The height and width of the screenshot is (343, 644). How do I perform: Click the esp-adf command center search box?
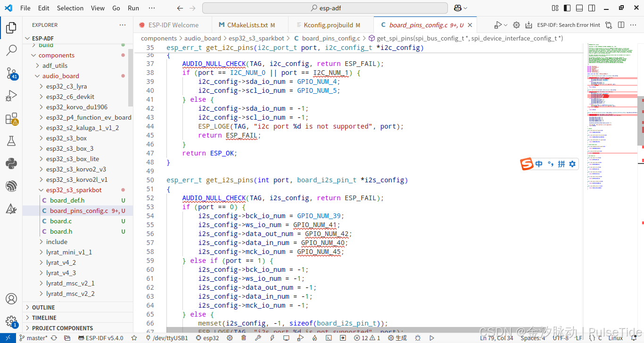pyautogui.click(x=325, y=8)
